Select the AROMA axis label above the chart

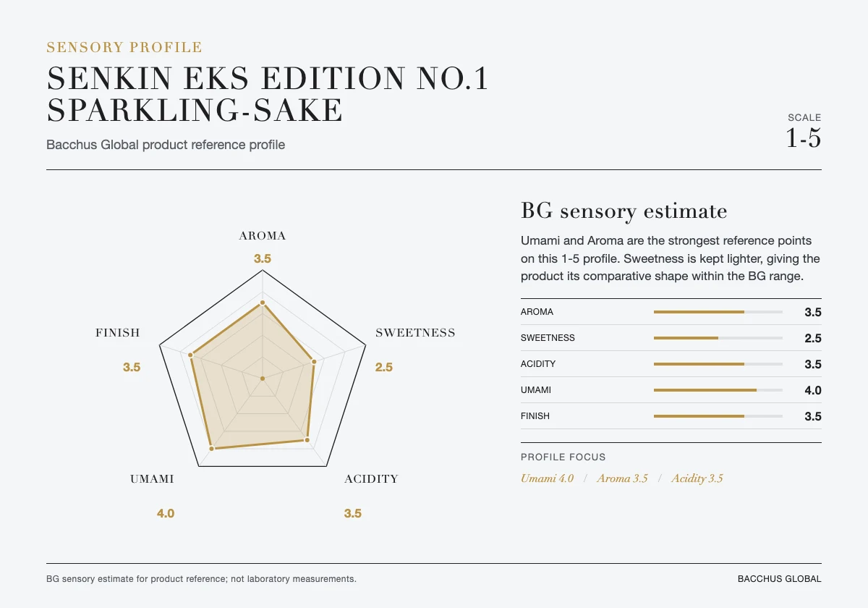click(263, 236)
